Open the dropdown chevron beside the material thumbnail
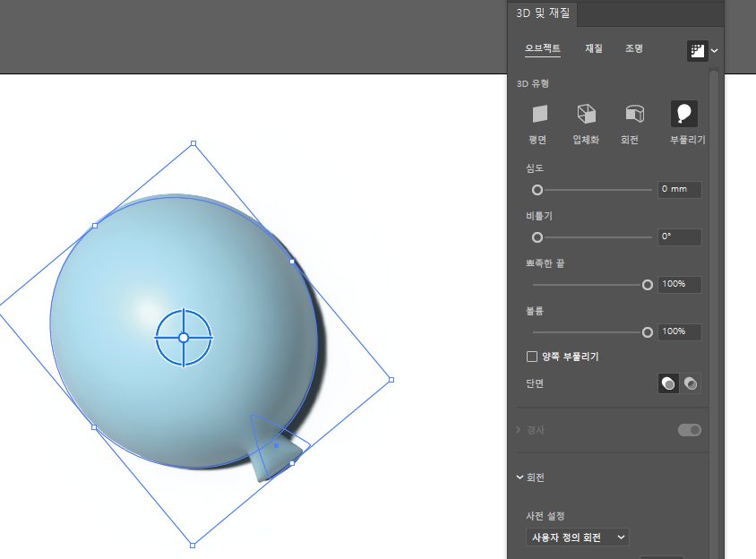756x559 pixels. (714, 51)
